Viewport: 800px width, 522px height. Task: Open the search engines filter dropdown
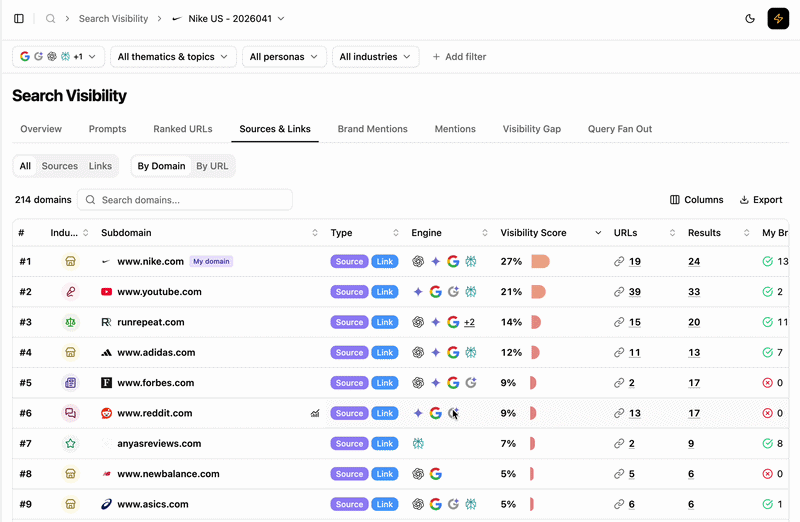58,57
